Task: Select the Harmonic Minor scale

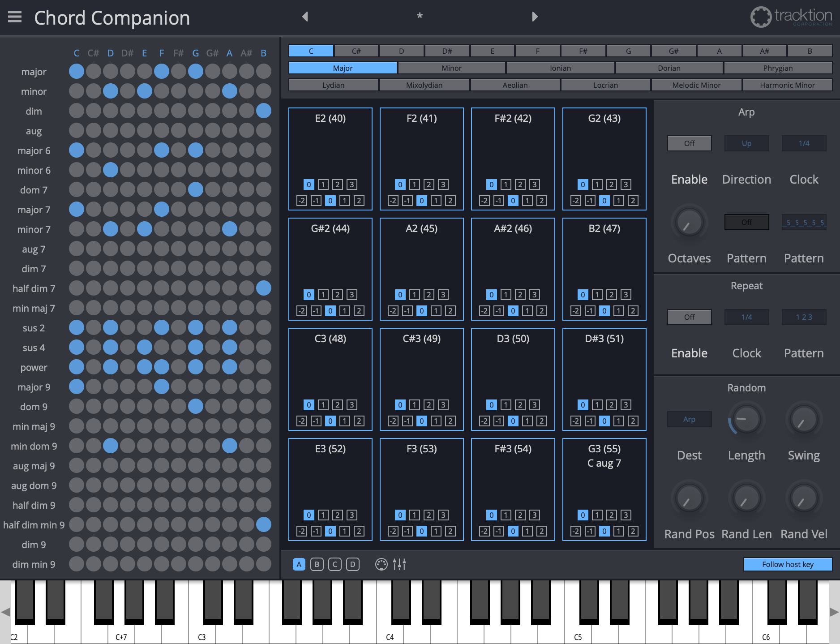Action: click(788, 85)
